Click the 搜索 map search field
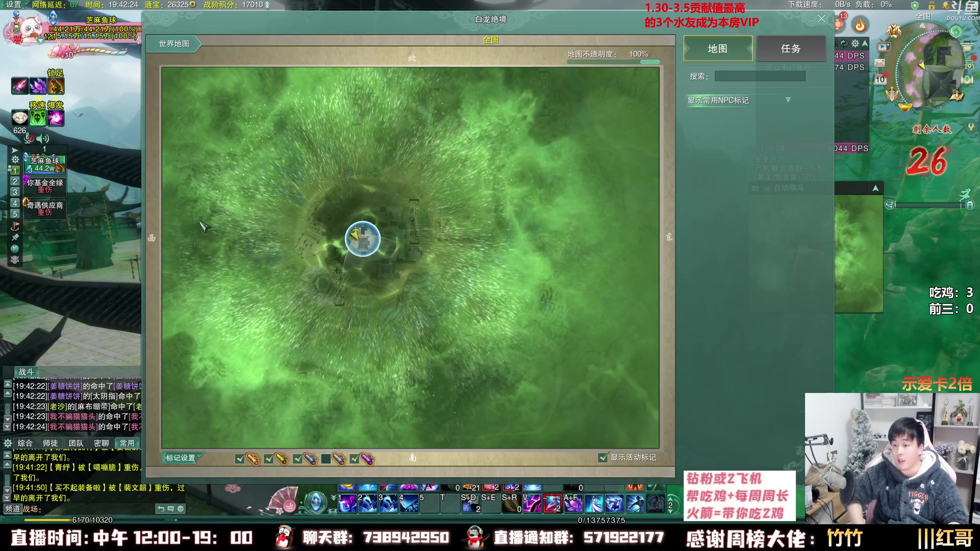 [x=760, y=77]
